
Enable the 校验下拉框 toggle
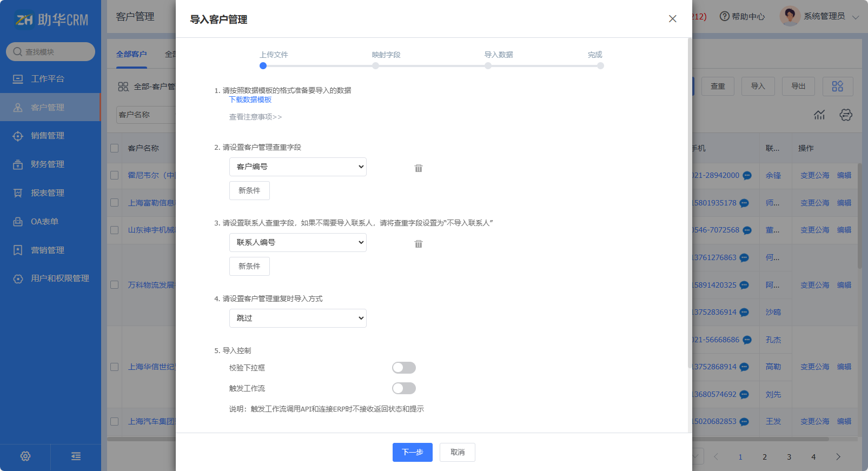[x=403, y=368]
